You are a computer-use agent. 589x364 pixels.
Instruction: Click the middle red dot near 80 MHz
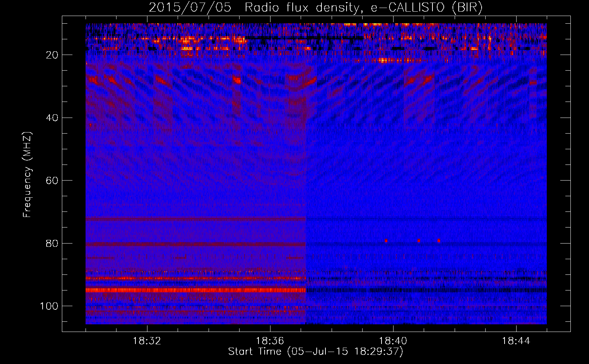(x=419, y=241)
